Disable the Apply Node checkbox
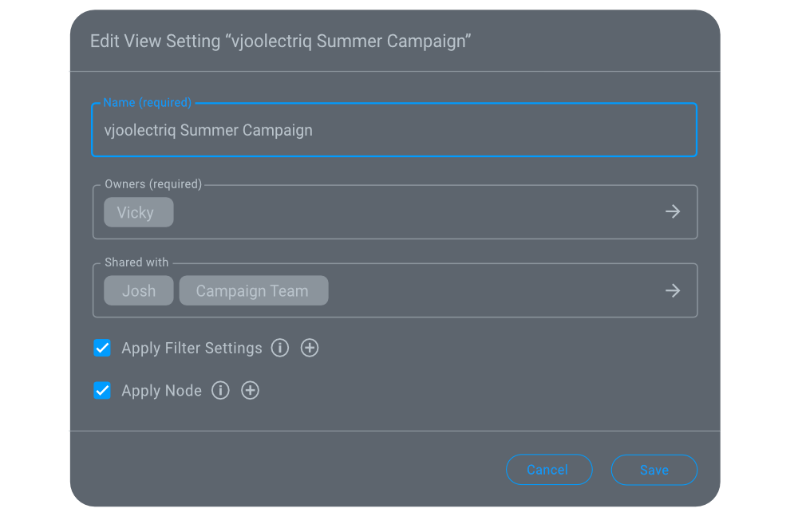This screenshot has width=798, height=532. tap(102, 390)
